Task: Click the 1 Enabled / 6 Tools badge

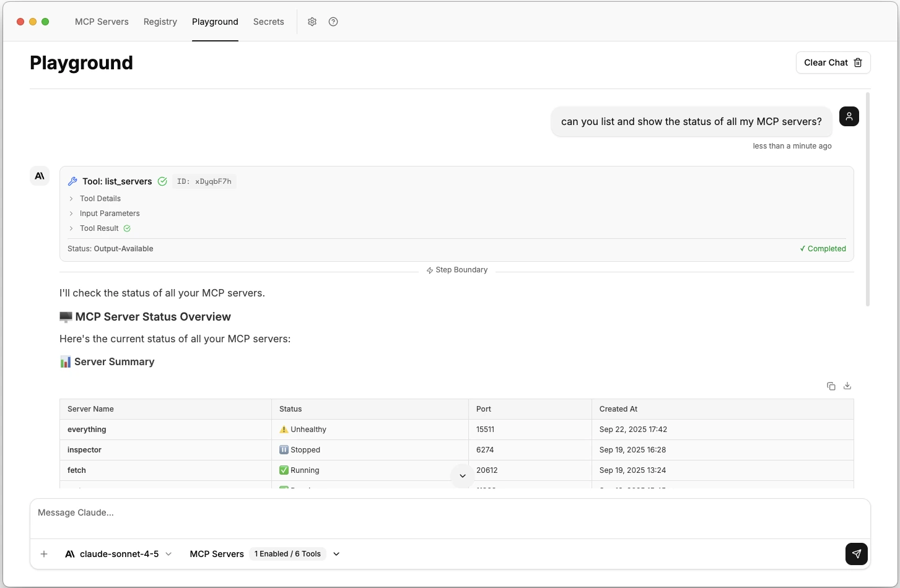Action: 287,554
